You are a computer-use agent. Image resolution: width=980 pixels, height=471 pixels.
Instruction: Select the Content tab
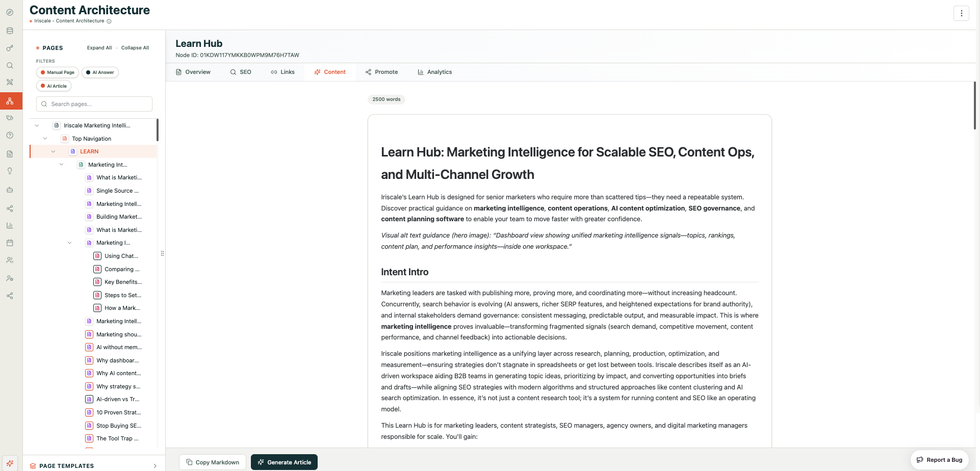330,72
